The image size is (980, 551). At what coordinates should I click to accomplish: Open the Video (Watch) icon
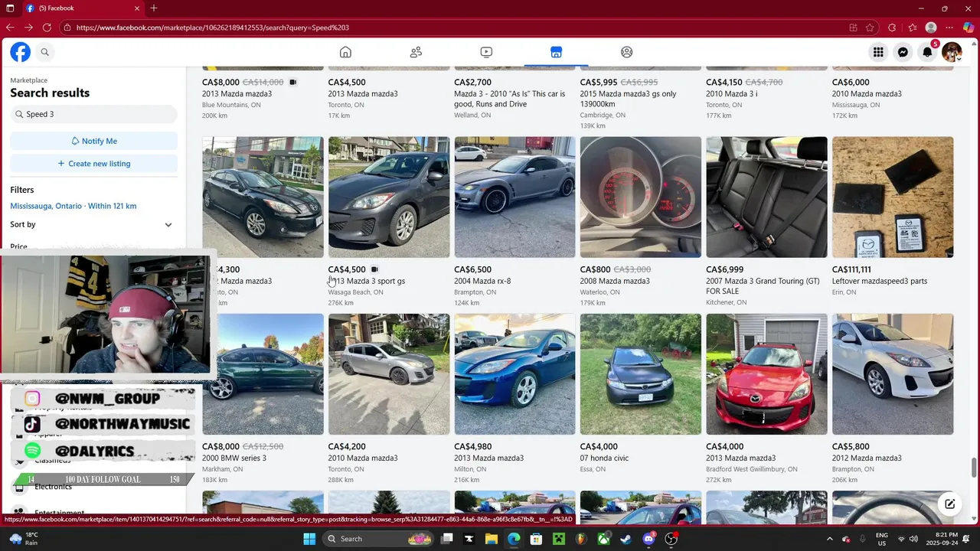point(486,52)
